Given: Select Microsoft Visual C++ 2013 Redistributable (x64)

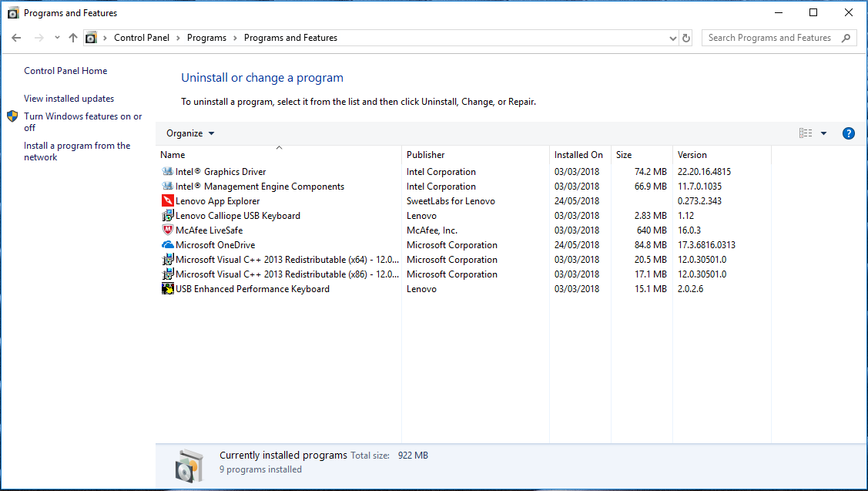Looking at the screenshot, I should coord(287,259).
